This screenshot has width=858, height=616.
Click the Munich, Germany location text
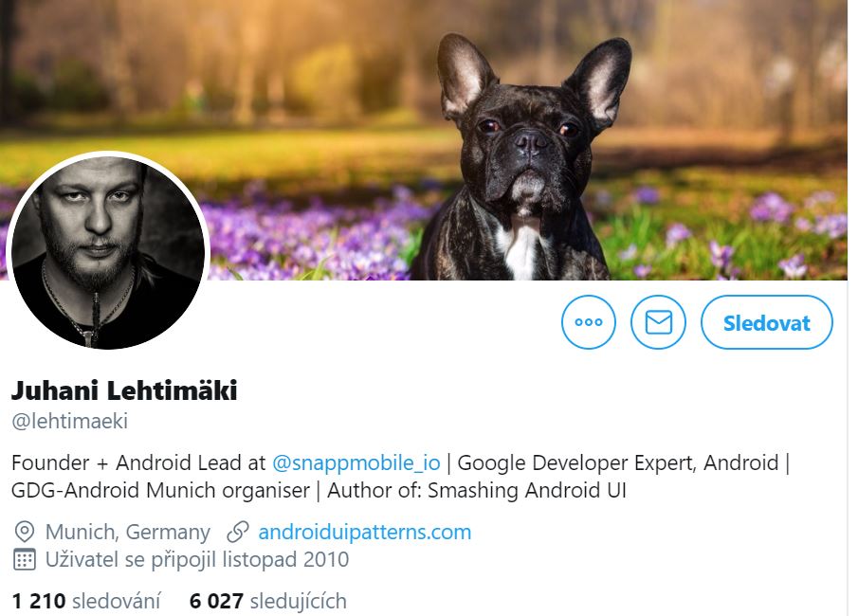tap(127, 532)
